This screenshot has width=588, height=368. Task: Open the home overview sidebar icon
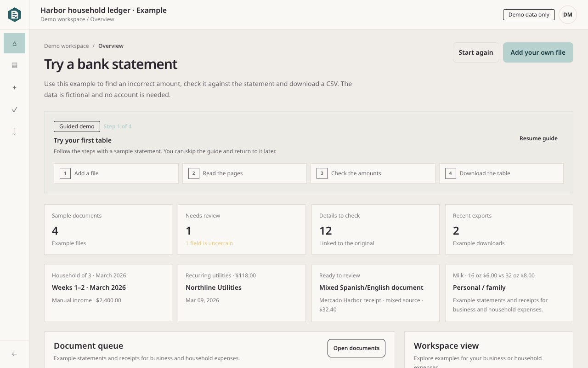15,43
